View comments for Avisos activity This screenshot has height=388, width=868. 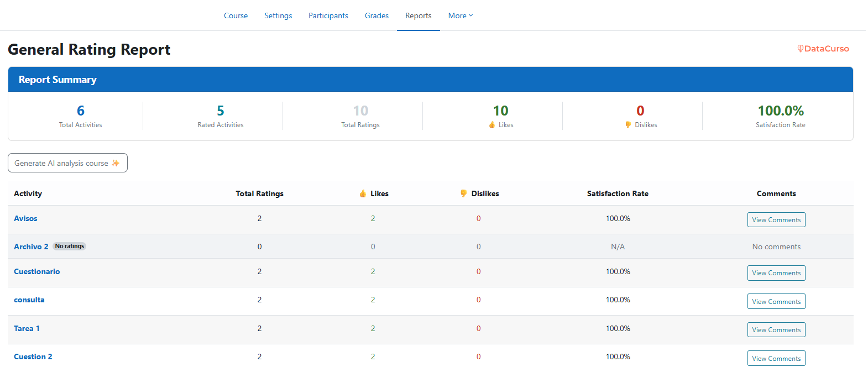coord(776,220)
